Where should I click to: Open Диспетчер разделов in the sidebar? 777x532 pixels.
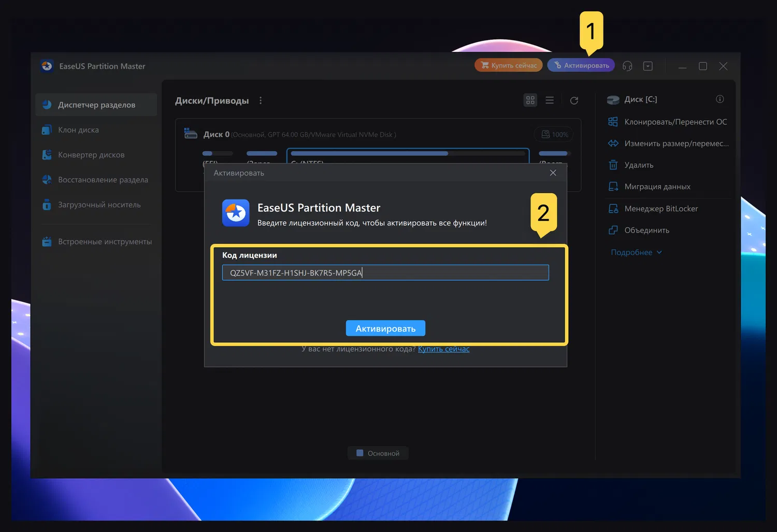pyautogui.click(x=96, y=105)
